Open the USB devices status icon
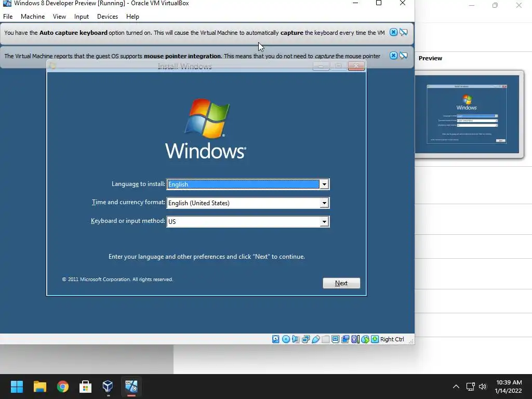Viewport: 532px width, 399px height. pos(315,339)
